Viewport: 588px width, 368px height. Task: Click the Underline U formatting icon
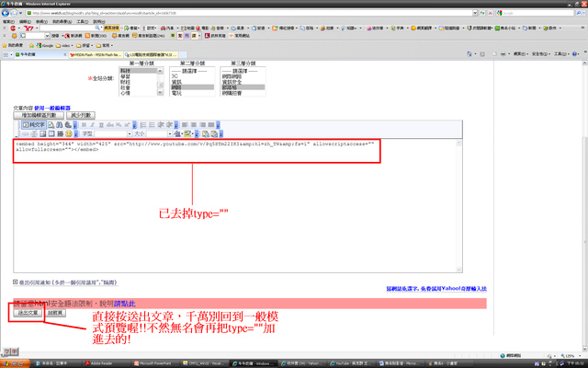pyautogui.click(x=101, y=125)
